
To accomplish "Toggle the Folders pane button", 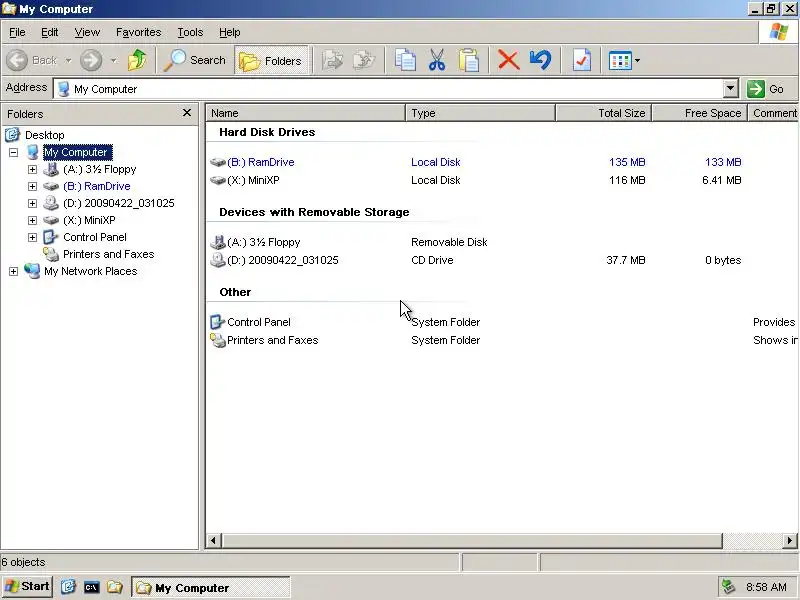I will [x=271, y=60].
